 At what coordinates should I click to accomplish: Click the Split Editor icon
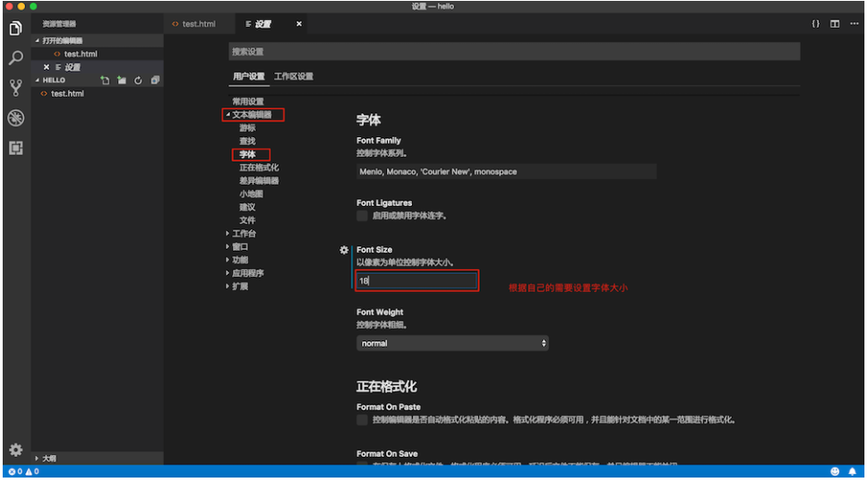coord(835,24)
